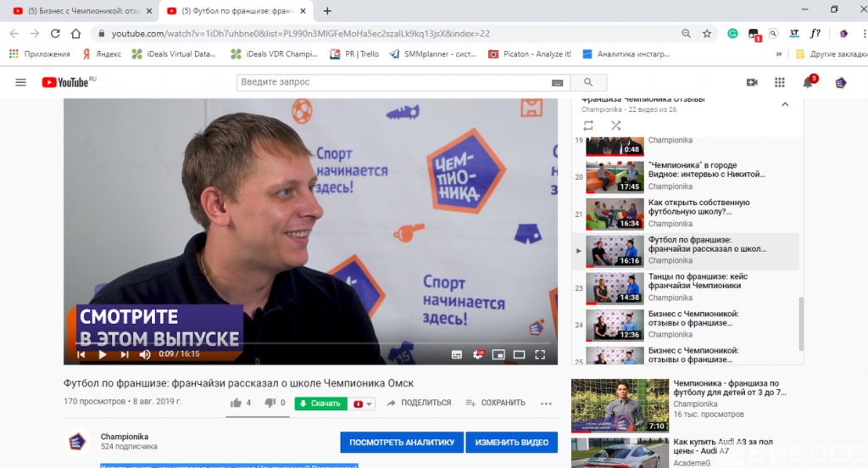Open playlist video number 24 about франшизе
The width and height of the screenshot is (868, 468).
(x=687, y=325)
